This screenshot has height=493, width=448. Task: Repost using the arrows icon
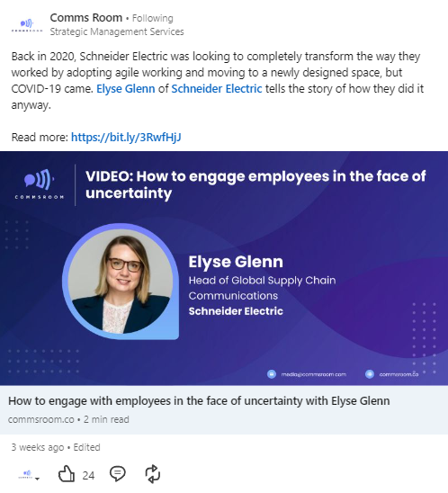pos(152,474)
